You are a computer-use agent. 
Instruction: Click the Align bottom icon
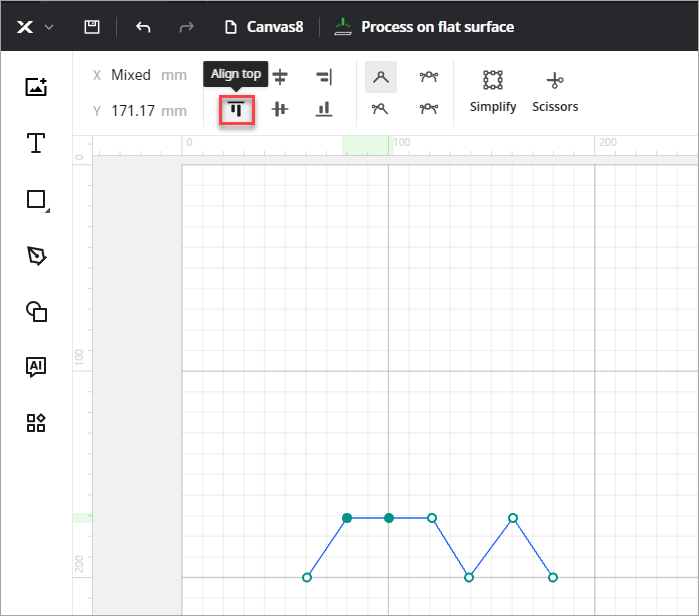(x=323, y=110)
